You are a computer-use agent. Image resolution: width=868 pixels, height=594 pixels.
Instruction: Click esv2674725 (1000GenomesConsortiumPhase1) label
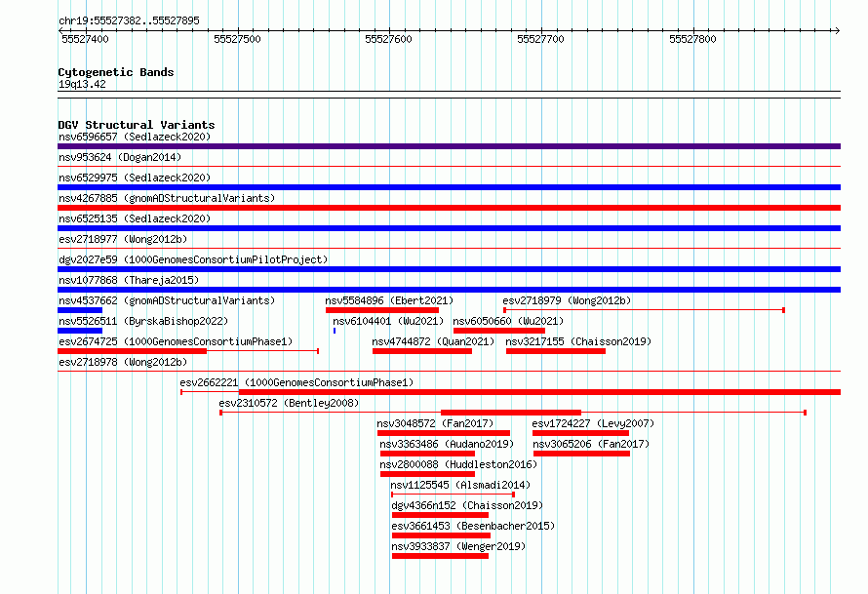coord(176,341)
